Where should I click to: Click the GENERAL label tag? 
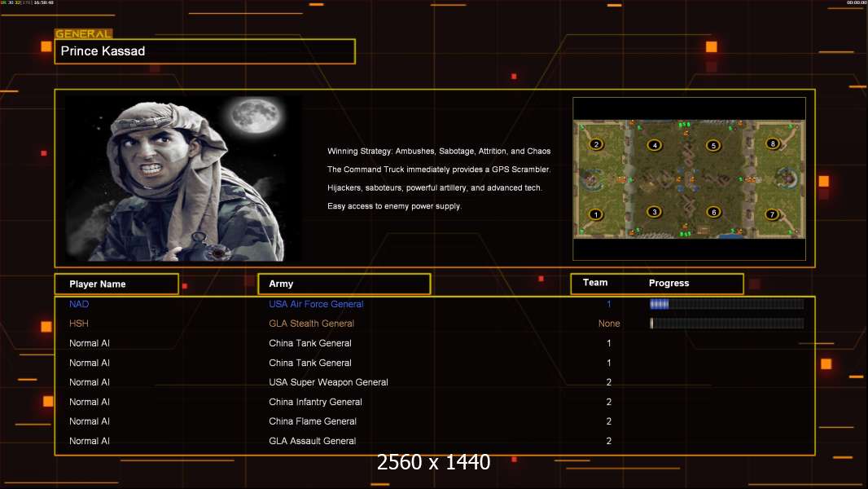84,33
